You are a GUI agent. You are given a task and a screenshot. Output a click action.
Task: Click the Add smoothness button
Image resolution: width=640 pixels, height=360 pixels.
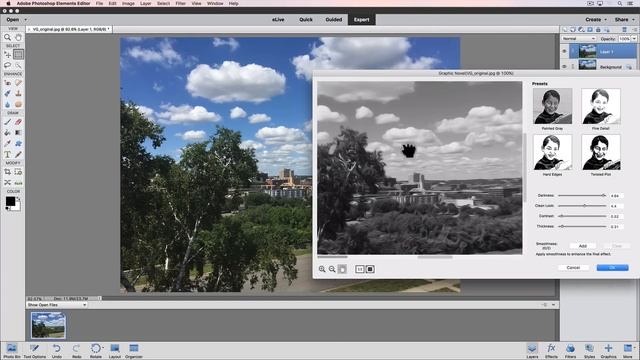[582, 246]
